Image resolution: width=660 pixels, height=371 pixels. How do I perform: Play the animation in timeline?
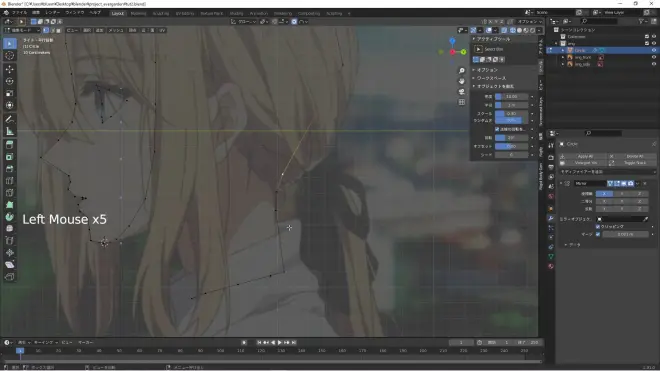[280, 343]
